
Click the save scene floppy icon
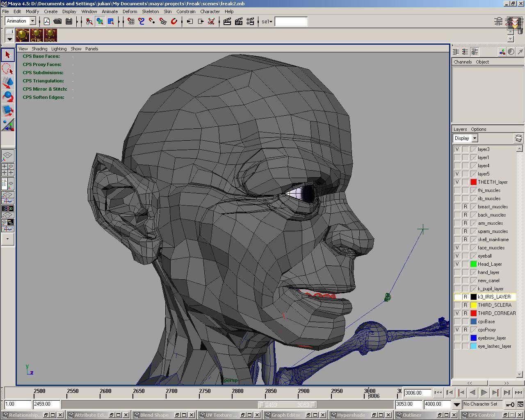tap(68, 21)
